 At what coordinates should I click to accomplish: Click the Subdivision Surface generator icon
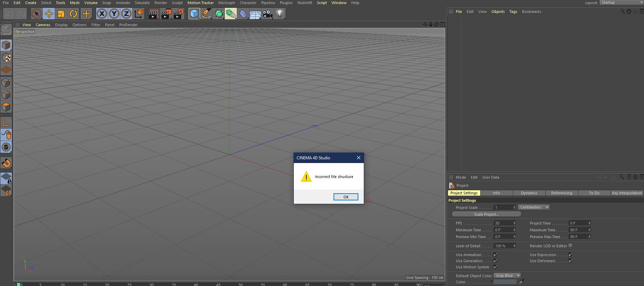pyautogui.click(x=219, y=14)
